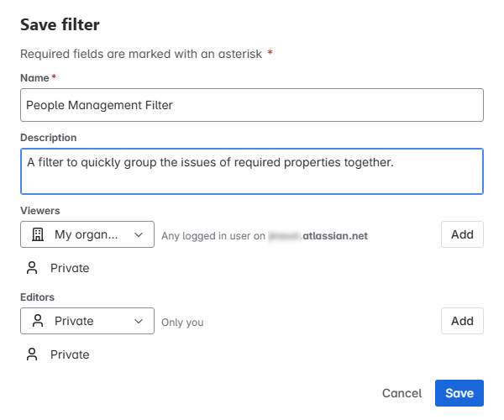Viewport: 504px width, 420px height.
Task: Click the person icon beside Private under Editors
Action: click(32, 354)
